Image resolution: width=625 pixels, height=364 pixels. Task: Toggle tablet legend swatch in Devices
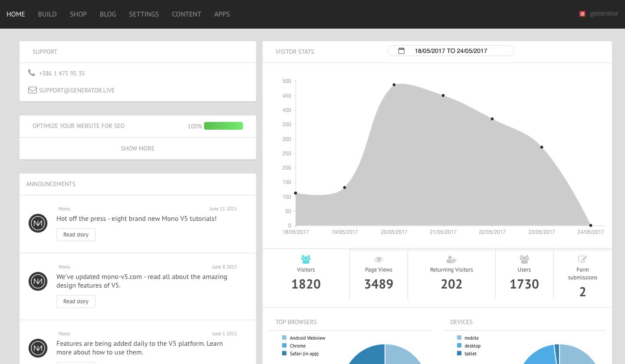[459, 354]
